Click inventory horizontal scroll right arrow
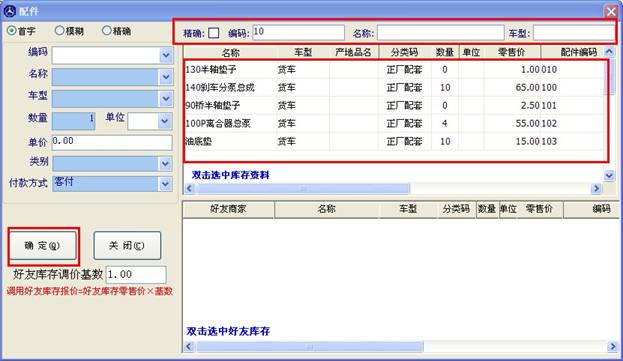The height and width of the screenshot is (361, 623). [x=596, y=188]
